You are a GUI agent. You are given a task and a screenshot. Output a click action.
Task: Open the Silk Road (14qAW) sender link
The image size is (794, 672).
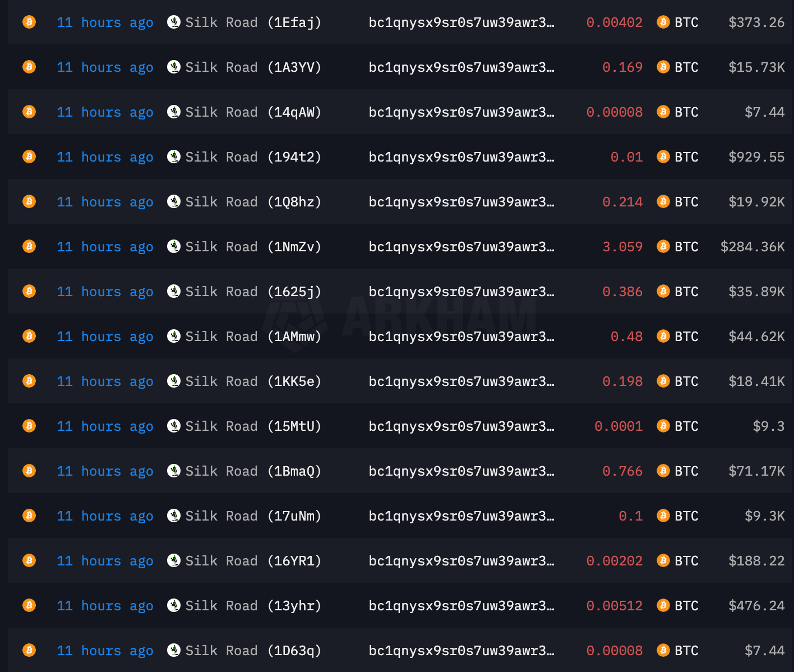pos(253,112)
